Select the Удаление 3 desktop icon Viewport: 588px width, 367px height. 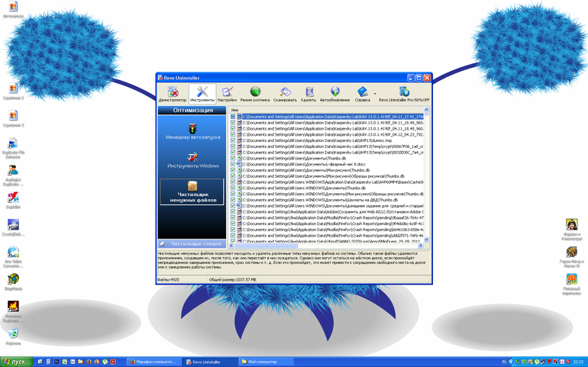(13, 118)
